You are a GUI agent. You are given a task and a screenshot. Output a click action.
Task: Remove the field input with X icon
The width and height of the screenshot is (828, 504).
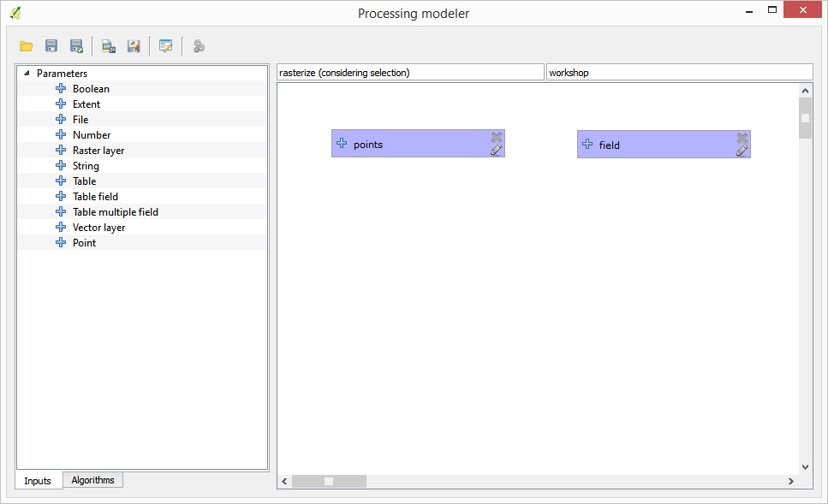[x=742, y=138]
